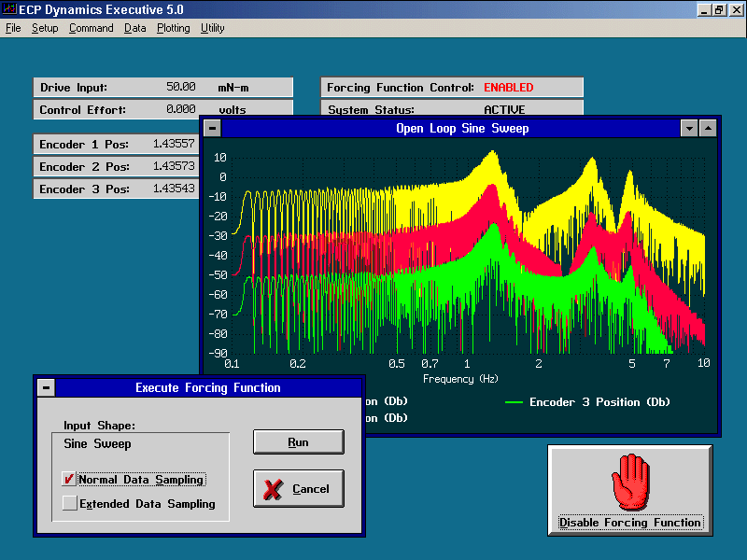Open the Data menu
Image resolution: width=747 pixels, height=560 pixels.
pyautogui.click(x=134, y=28)
